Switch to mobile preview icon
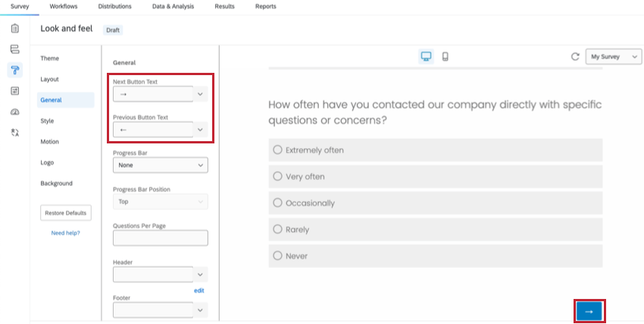The width and height of the screenshot is (644, 324). 445,57
